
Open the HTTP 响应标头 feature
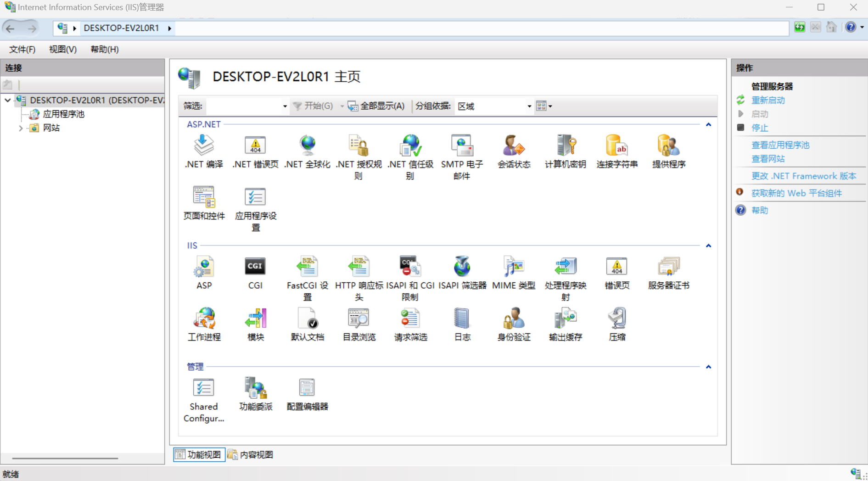pyautogui.click(x=358, y=279)
